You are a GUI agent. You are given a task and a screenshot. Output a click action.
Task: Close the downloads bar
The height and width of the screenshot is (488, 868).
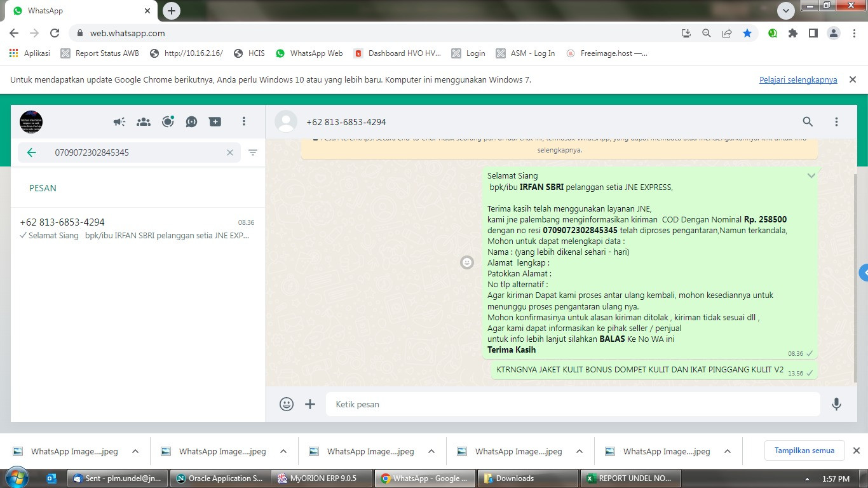point(856,451)
